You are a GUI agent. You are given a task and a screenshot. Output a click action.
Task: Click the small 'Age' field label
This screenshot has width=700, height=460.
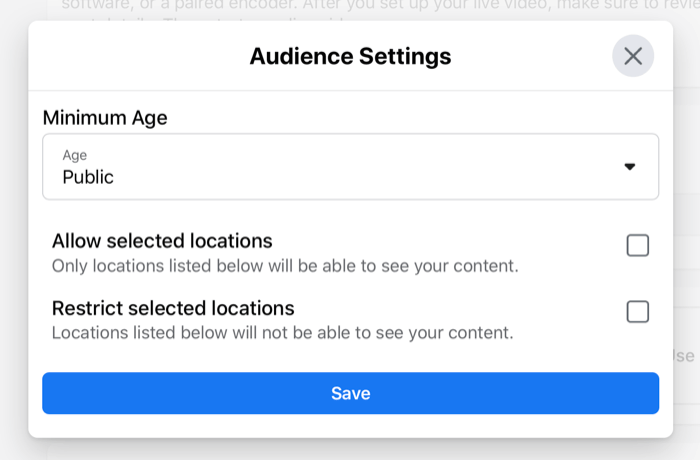[x=74, y=155]
